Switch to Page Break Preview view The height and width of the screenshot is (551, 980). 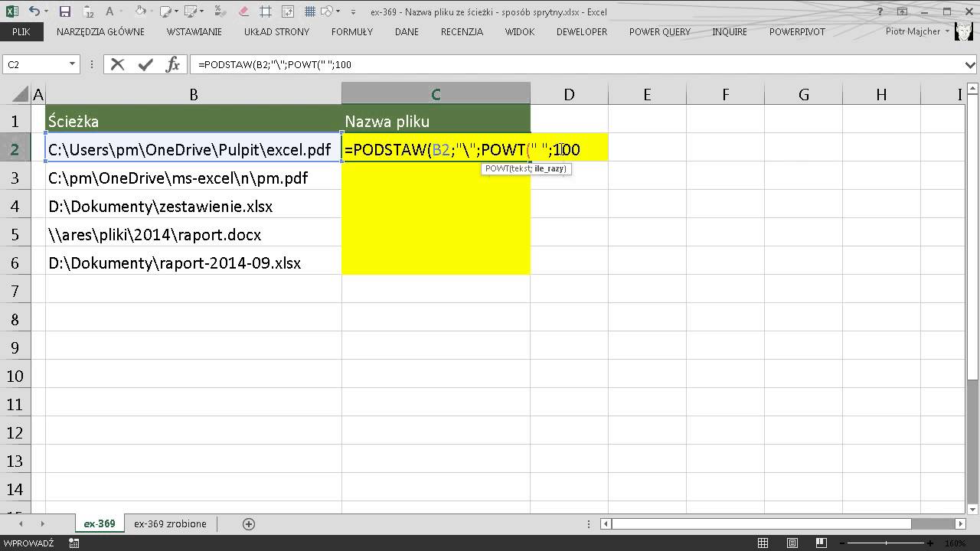[x=820, y=543]
